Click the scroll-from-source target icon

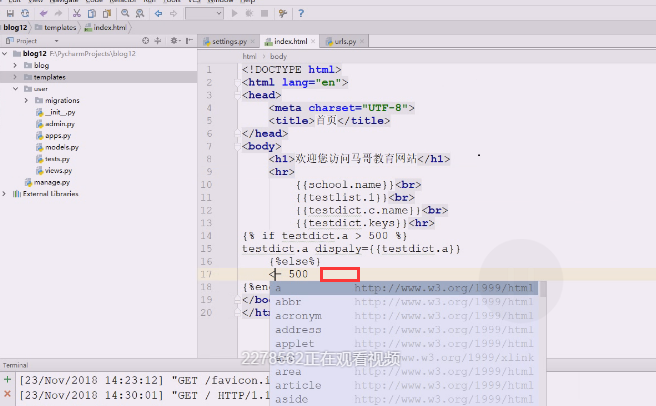[145, 41]
